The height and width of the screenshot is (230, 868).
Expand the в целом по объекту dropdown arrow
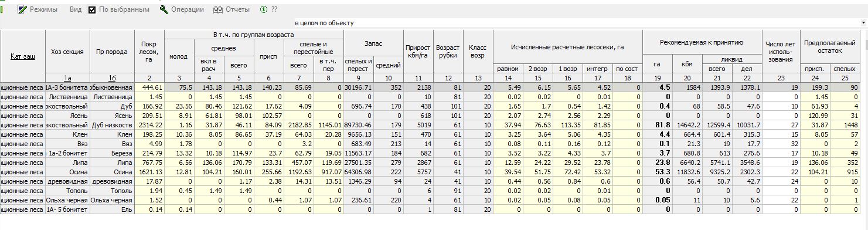(x=863, y=23)
